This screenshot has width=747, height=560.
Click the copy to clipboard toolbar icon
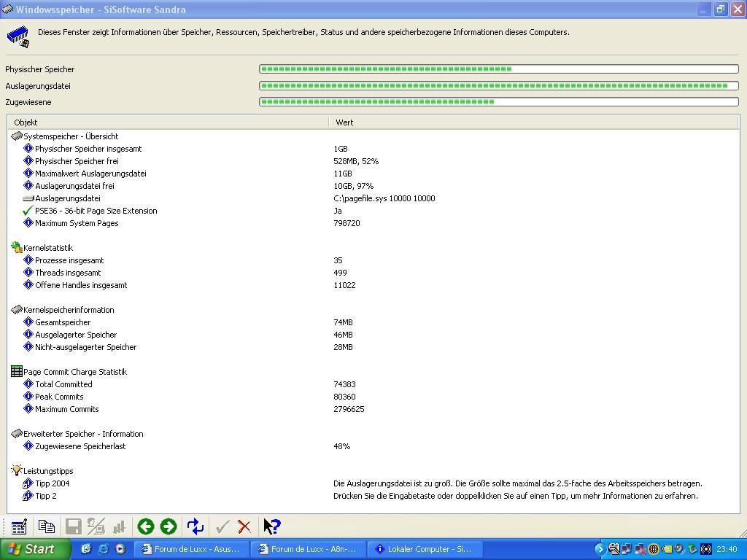(46, 526)
